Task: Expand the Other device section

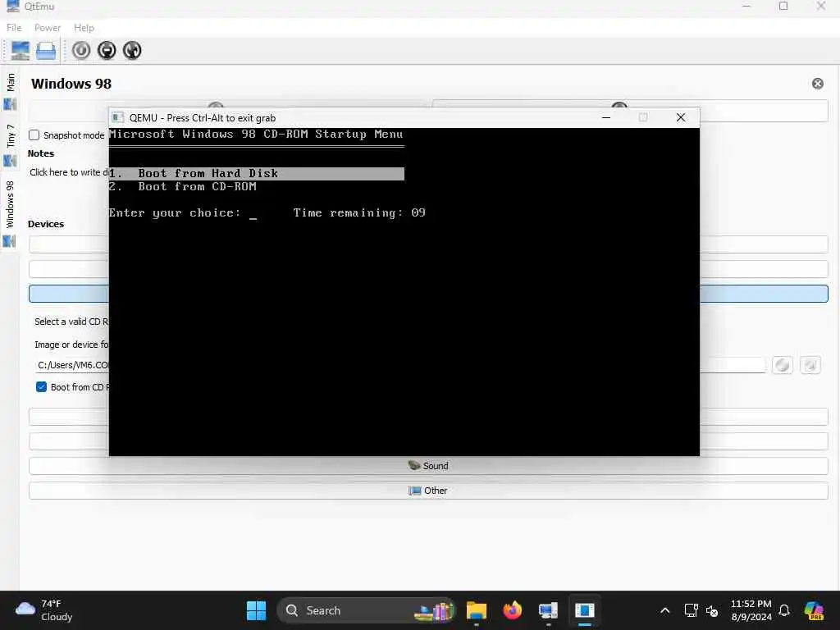Action: (428, 491)
